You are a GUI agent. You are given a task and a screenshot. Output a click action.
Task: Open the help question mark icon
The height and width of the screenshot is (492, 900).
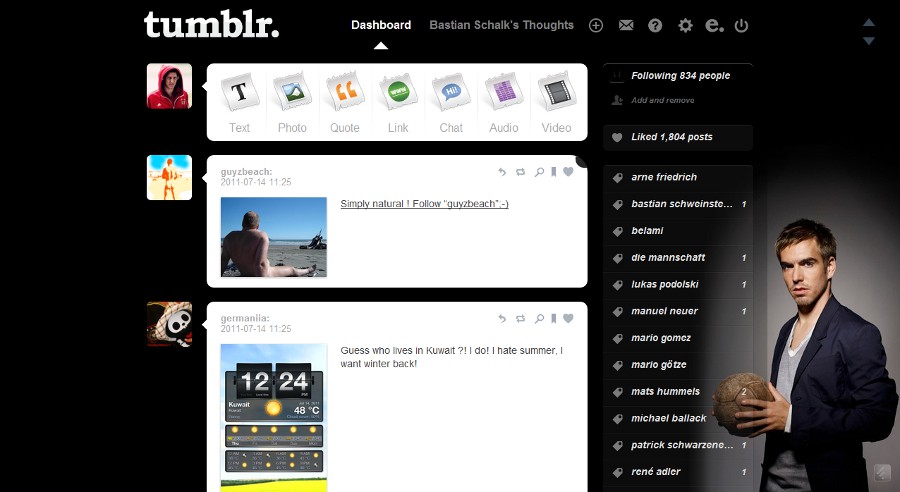[x=655, y=25]
